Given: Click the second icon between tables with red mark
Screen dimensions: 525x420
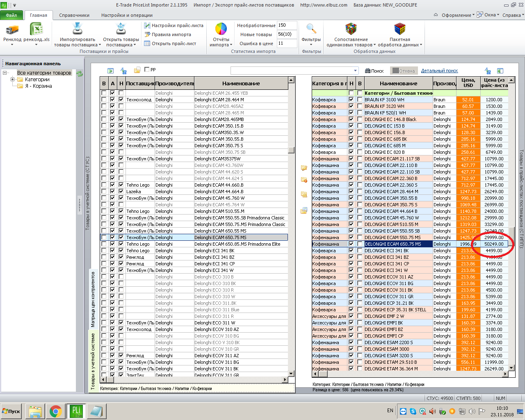Looking at the screenshot, I should [304, 180].
